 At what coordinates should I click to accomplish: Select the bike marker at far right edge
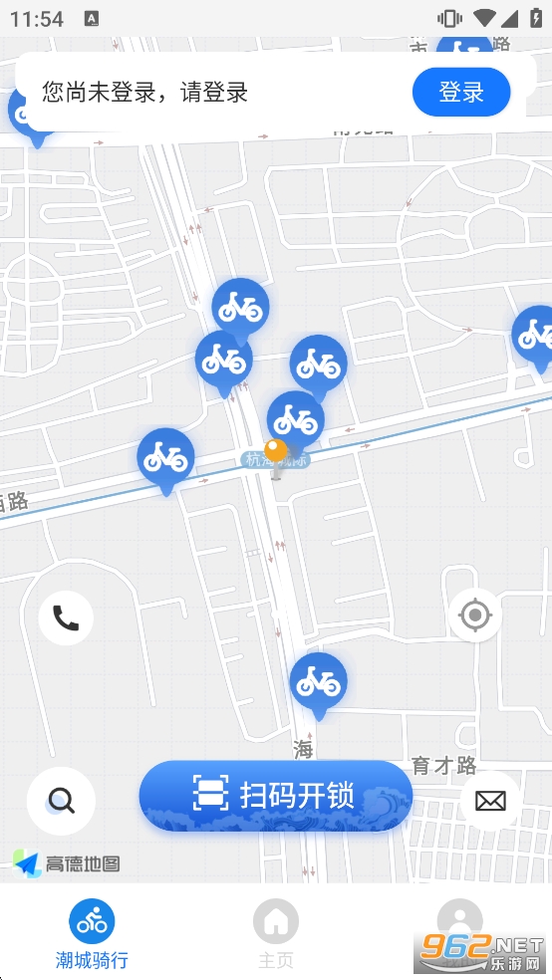[x=535, y=339]
